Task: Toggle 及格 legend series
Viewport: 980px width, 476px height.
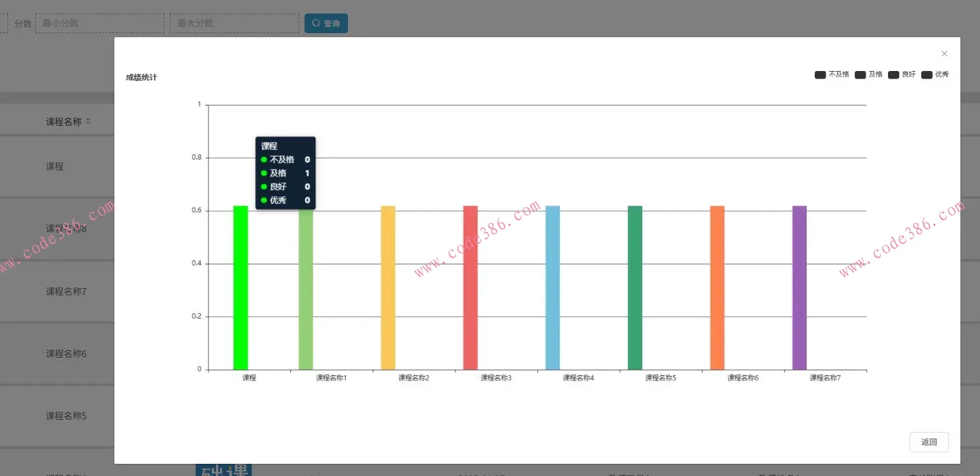Action: [868, 74]
